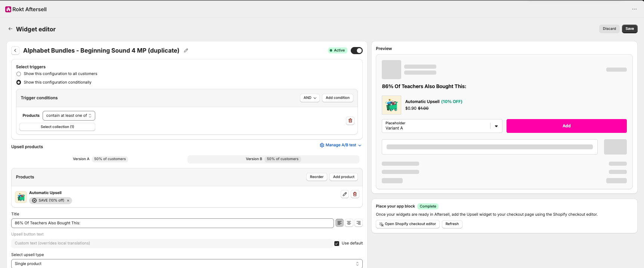
Task: Go back using the Widget editor arrow
Action: (10, 29)
